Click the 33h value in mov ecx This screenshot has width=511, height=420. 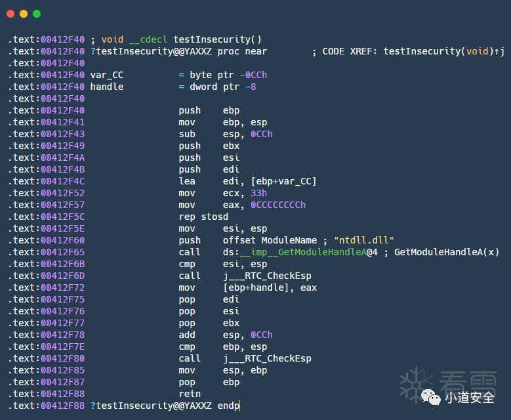point(258,193)
